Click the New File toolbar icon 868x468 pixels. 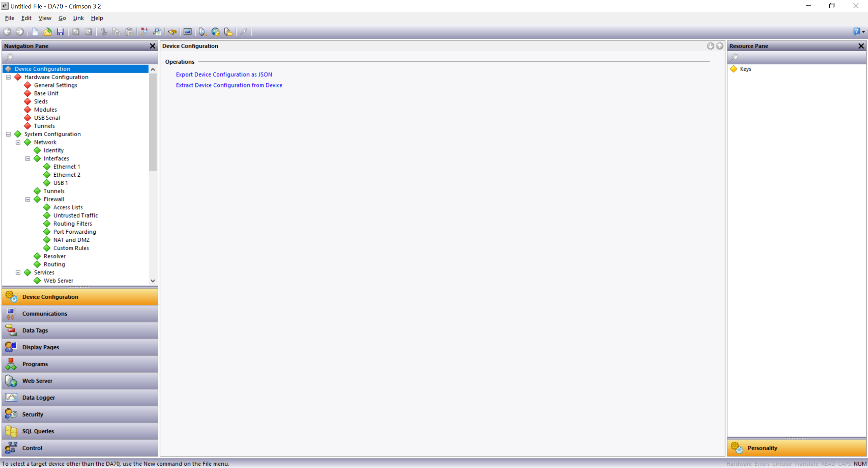pos(35,32)
